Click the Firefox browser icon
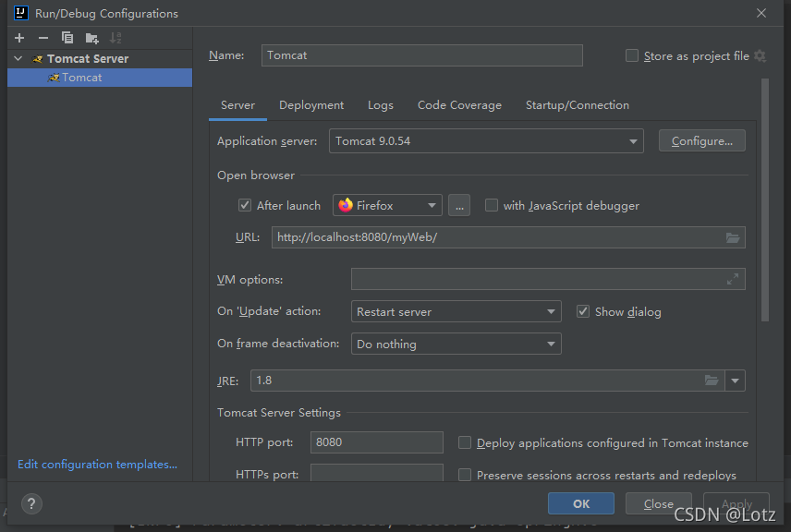The image size is (791, 532). [346, 205]
